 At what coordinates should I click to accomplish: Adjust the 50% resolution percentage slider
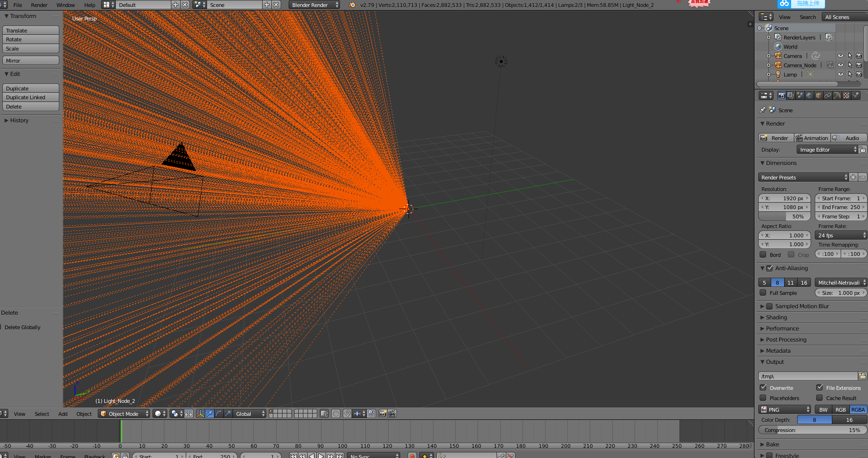(785, 216)
